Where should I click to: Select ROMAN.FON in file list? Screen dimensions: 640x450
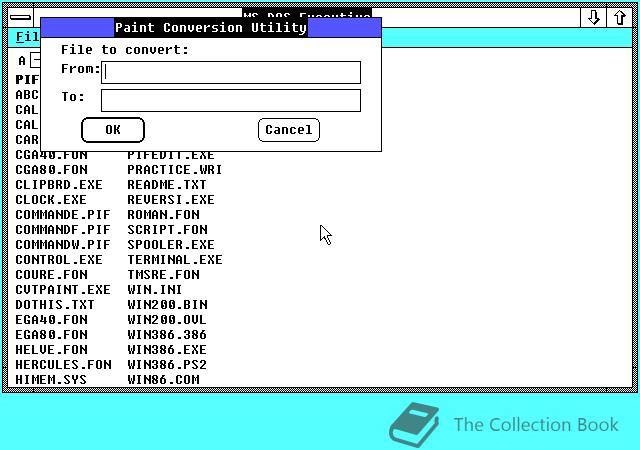coord(163,215)
